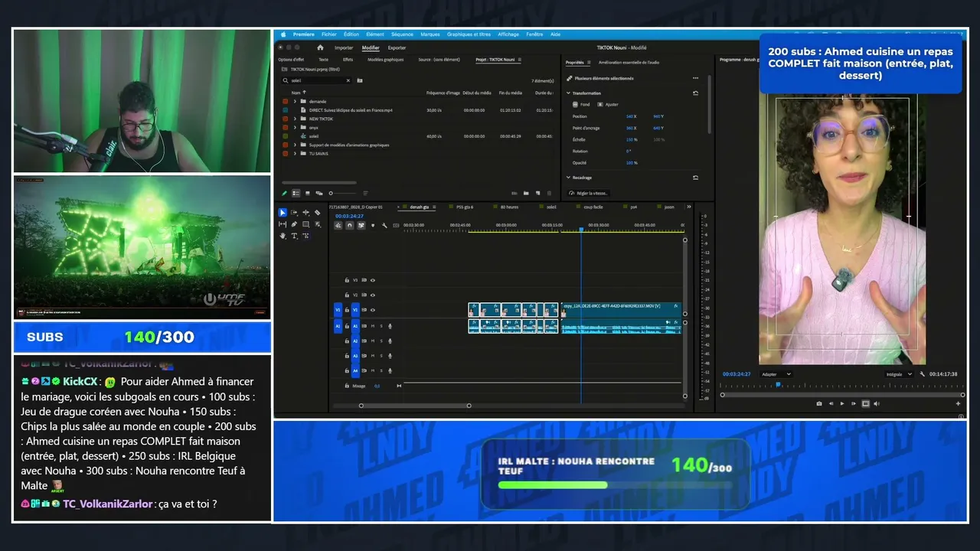
Task: Open the Adapter zoom level dropdown
Action: pos(776,374)
